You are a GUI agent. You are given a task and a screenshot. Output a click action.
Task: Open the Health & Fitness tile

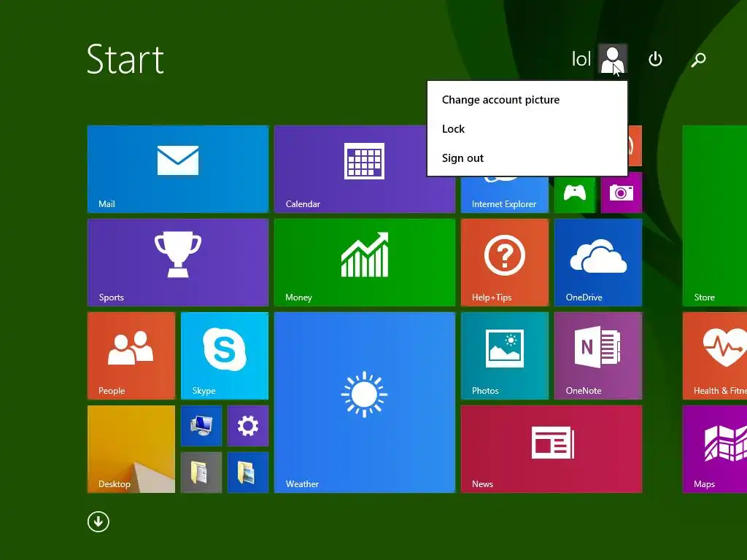pyautogui.click(x=715, y=356)
